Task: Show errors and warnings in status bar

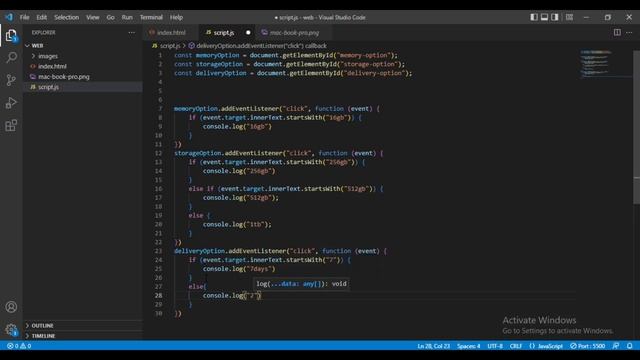Action: 19,346
